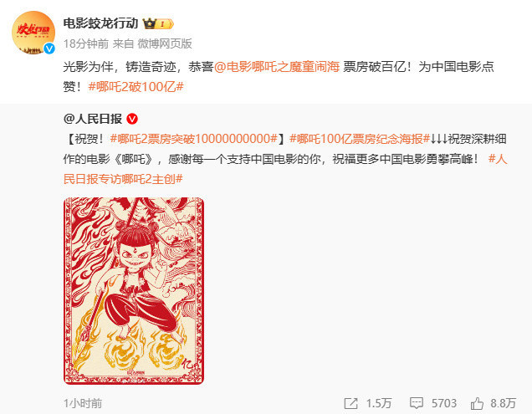Screen dimensions: 532x414
Task: Click the 微博网页版 source label
Action: click(165, 43)
